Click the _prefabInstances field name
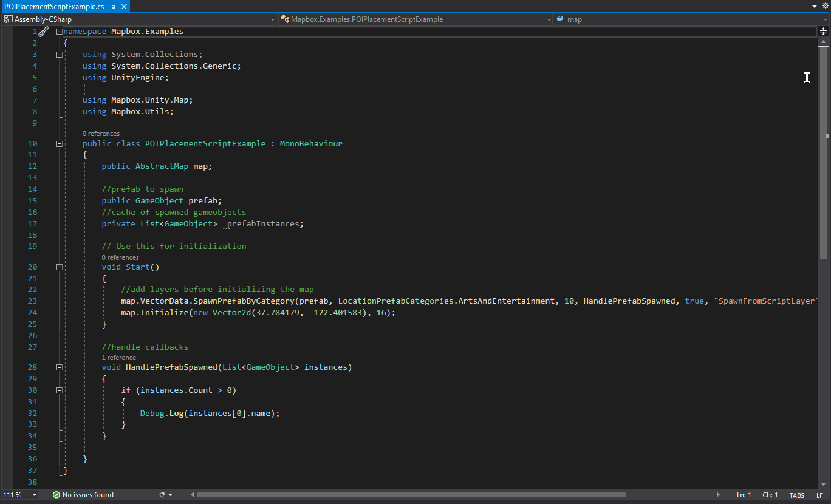The width and height of the screenshot is (831, 504). (262, 224)
